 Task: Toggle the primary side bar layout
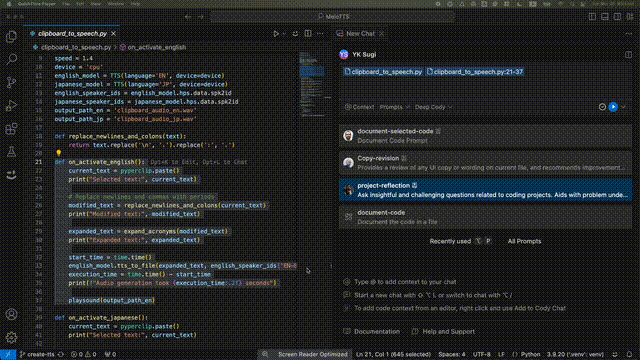click(592, 17)
